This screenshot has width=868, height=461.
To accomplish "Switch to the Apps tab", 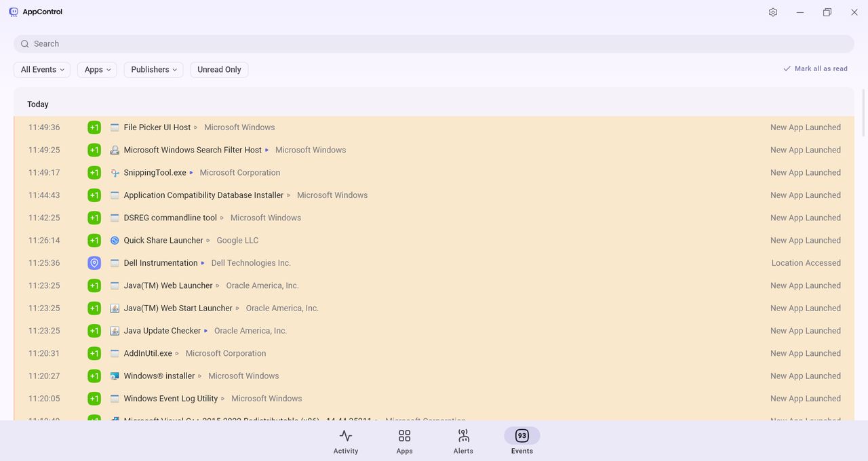I will click(x=405, y=441).
